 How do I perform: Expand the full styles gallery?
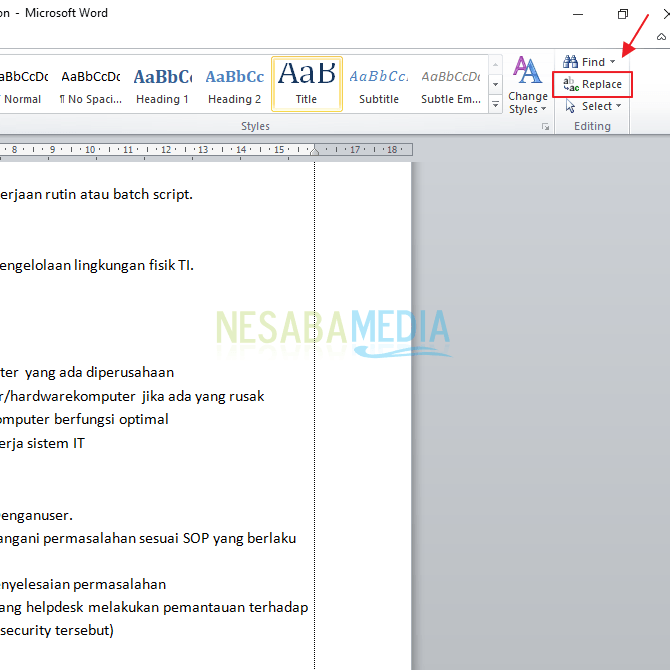[x=495, y=104]
